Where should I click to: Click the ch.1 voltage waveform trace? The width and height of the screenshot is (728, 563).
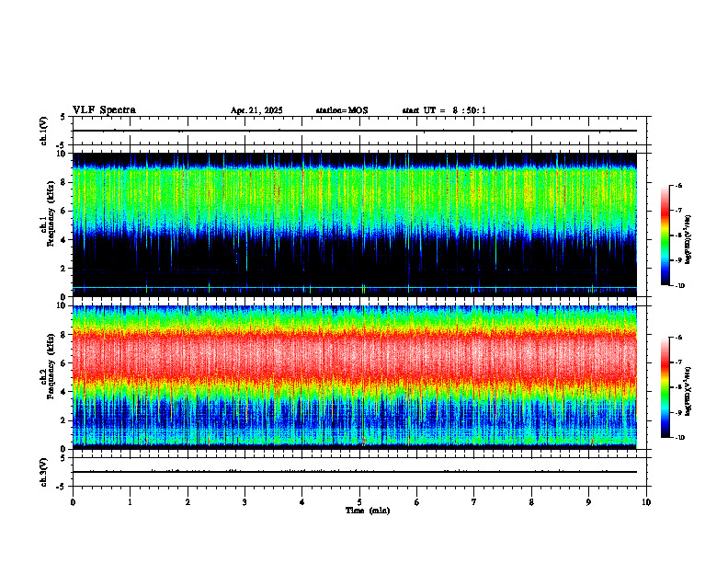tap(355, 131)
